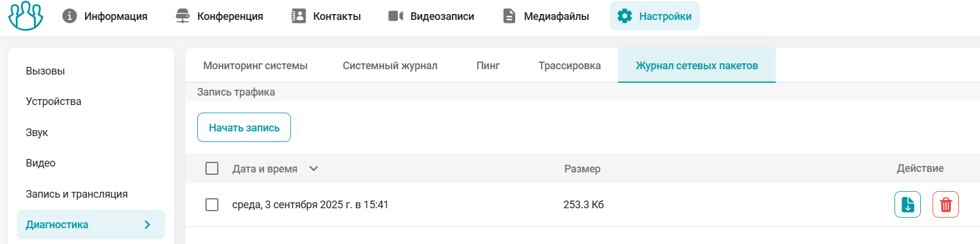This screenshot has width=980, height=244.
Task: Click the app logo icon
Action: [x=26, y=16]
